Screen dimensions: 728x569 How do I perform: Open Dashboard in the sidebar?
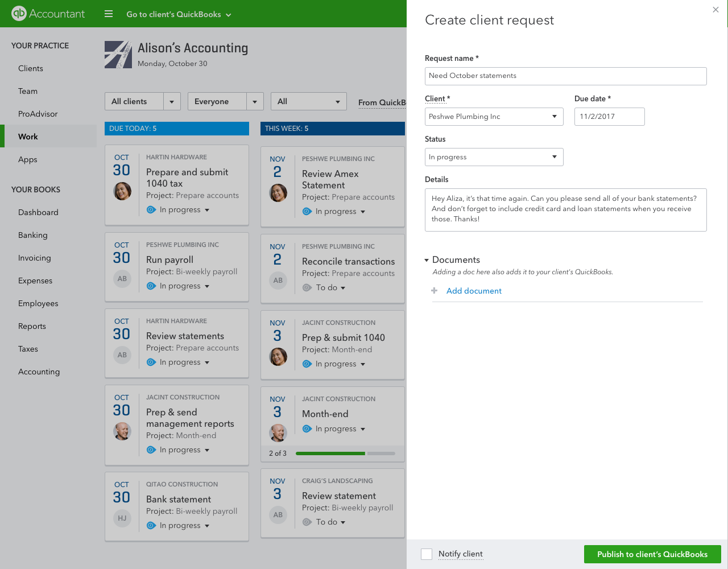(38, 212)
